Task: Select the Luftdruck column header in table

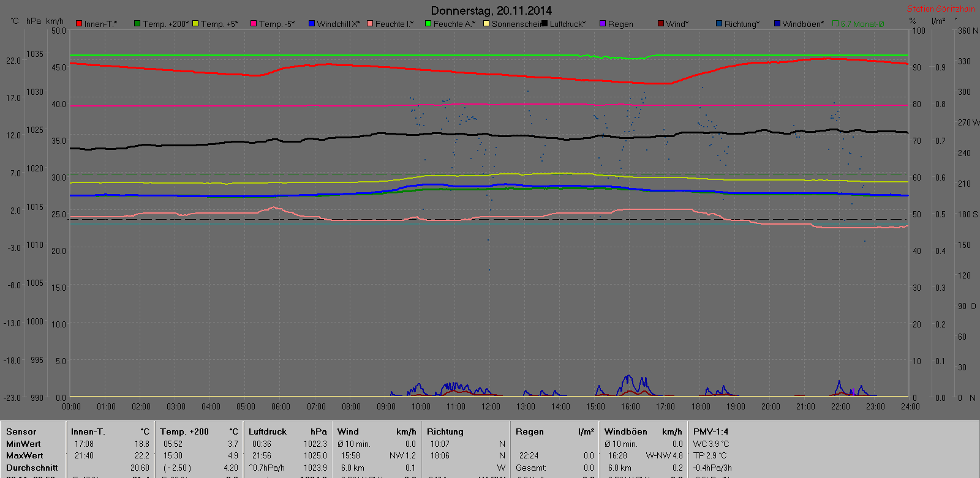Action: pyautogui.click(x=268, y=431)
